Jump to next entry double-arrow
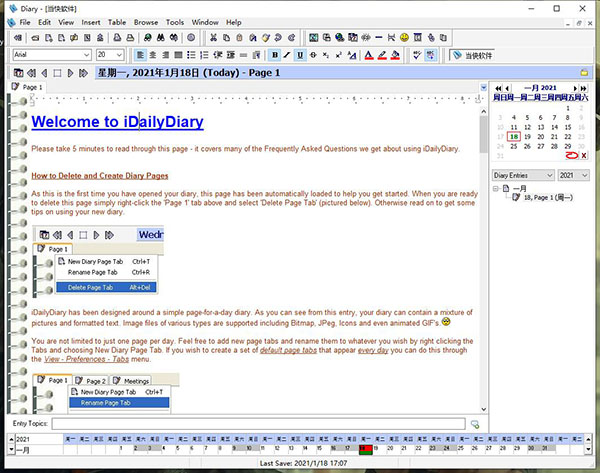The height and width of the screenshot is (473, 600). click(x=83, y=73)
